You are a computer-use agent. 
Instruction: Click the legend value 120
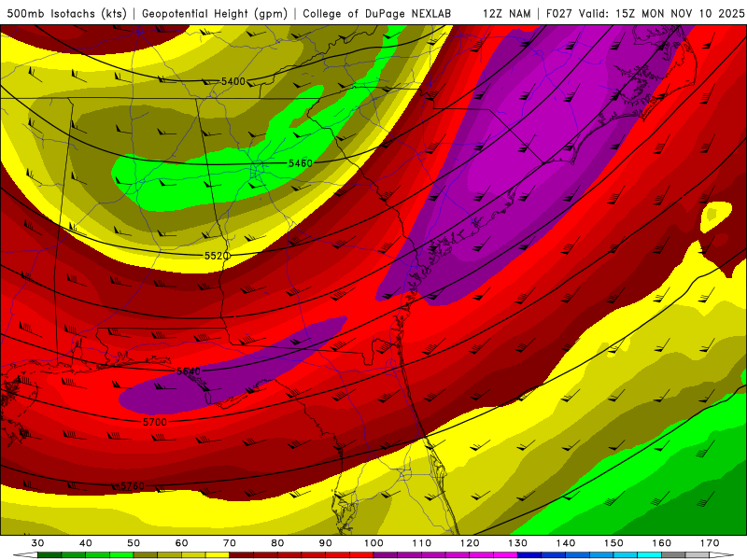pyautogui.click(x=470, y=543)
